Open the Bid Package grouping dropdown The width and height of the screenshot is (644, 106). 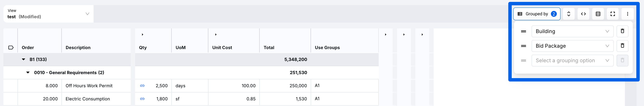[x=572, y=46]
